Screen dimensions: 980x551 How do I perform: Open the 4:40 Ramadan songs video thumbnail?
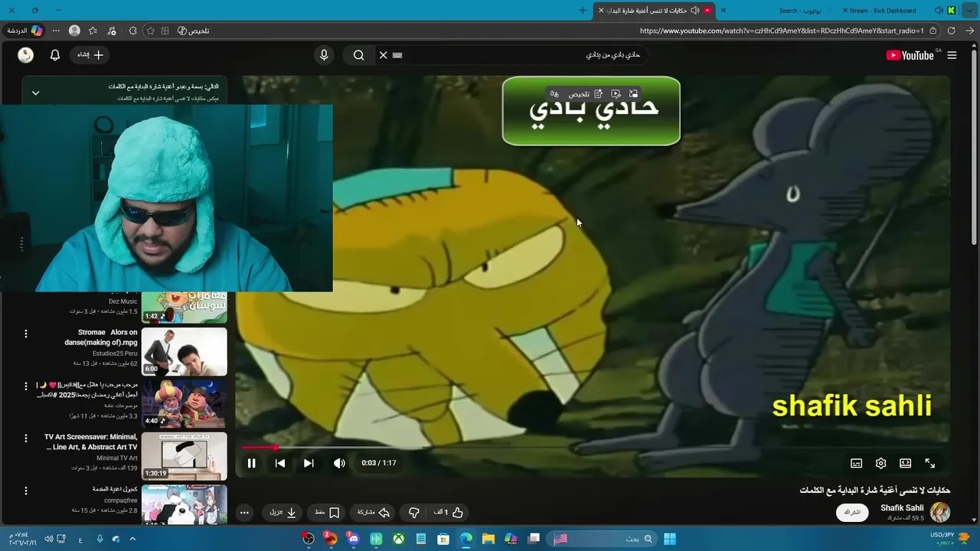click(x=185, y=404)
